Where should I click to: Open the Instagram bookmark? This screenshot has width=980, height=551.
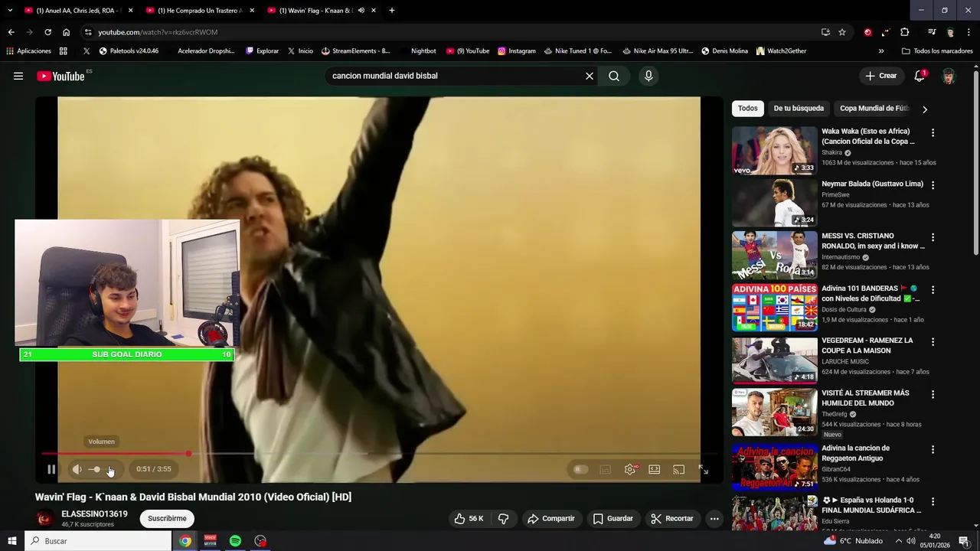(517, 51)
